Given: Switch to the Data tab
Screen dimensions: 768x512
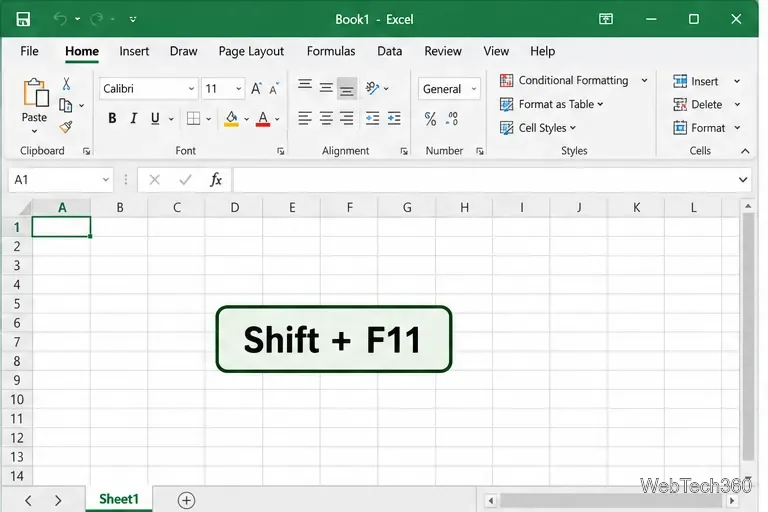Looking at the screenshot, I should pos(390,51).
